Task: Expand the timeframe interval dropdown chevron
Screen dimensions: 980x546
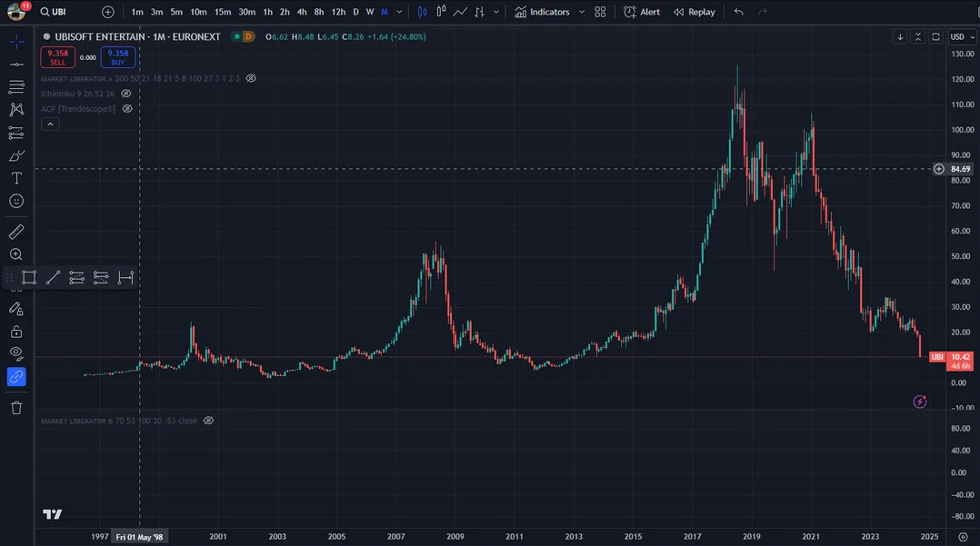Action: click(400, 12)
